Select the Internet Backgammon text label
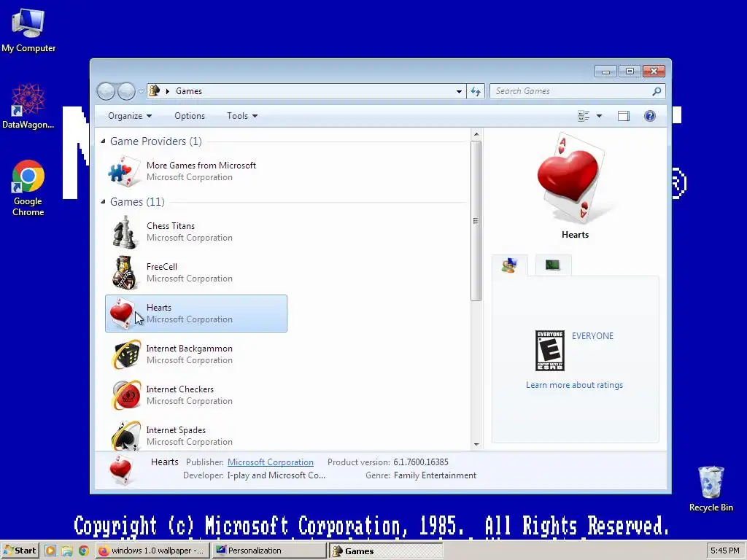Screen dimensions: 747x560 click(x=189, y=348)
